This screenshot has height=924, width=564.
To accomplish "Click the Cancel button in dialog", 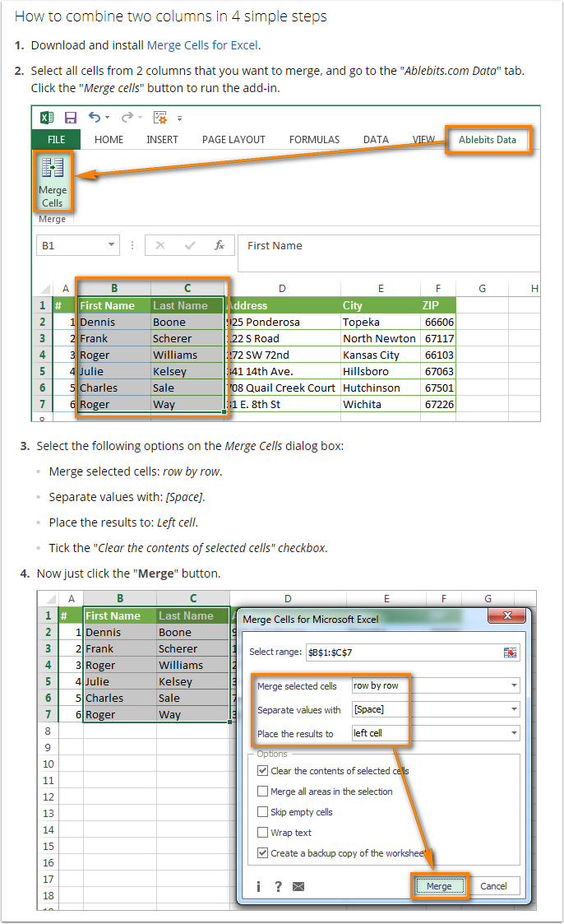I will click(493, 886).
